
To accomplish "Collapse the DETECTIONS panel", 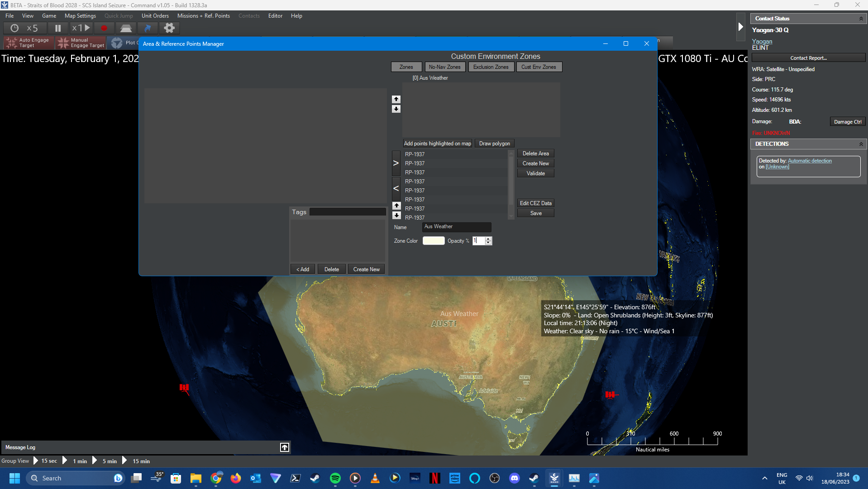I will 861,144.
